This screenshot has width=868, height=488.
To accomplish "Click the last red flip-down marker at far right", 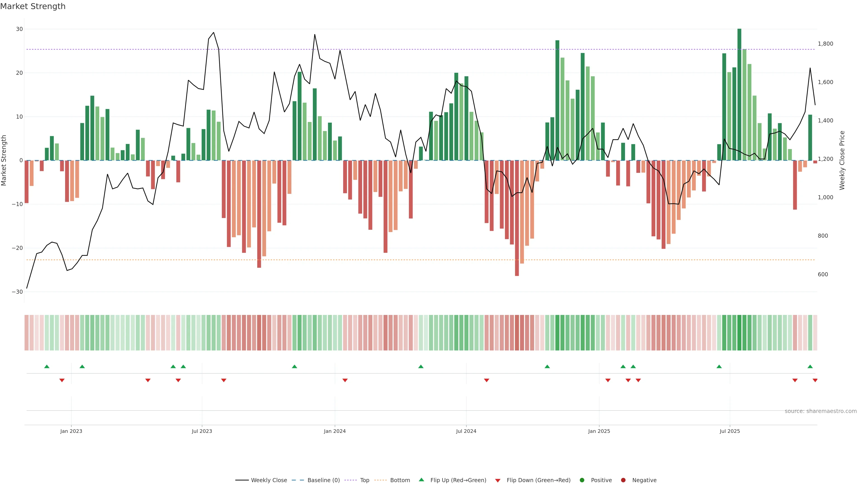I will 815,380.
